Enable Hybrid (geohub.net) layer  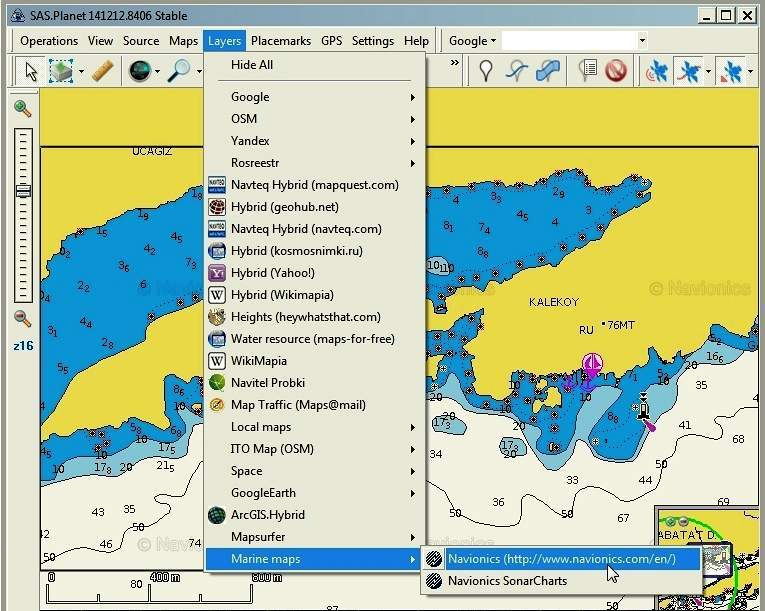tap(315, 207)
